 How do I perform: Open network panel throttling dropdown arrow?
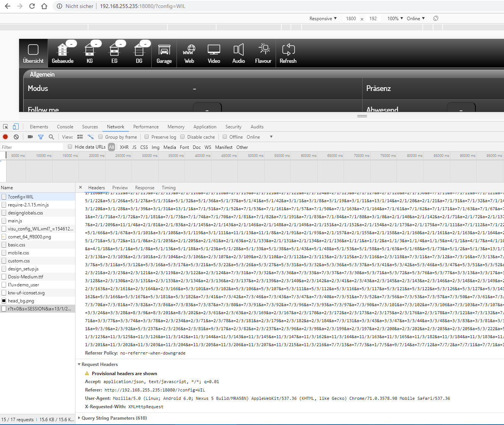(271, 137)
